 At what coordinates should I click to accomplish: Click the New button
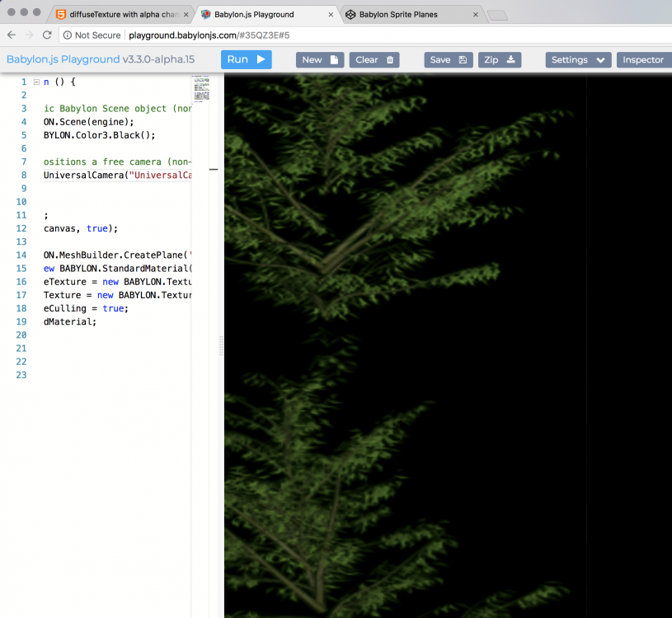(x=320, y=60)
